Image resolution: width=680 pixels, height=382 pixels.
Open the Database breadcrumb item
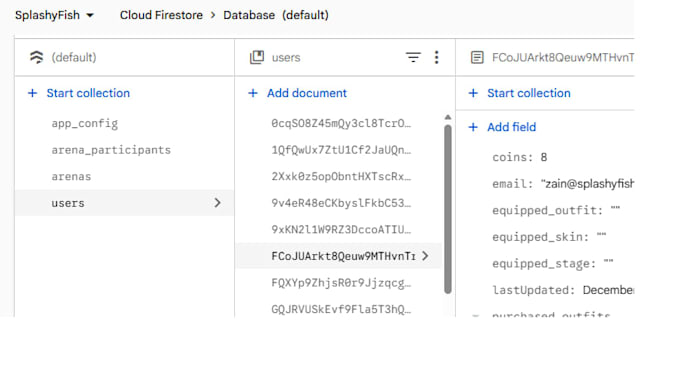click(249, 15)
